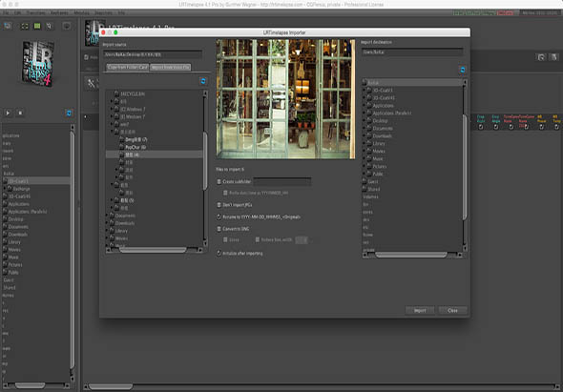Select Applications (Parallels) in destination tree
The image size is (563, 392).
tap(392, 113)
